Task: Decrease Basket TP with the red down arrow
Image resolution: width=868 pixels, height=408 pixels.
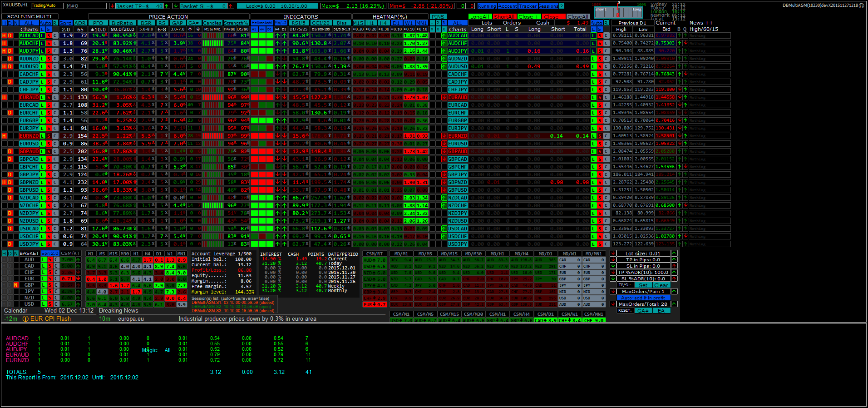Action: [x=112, y=6]
